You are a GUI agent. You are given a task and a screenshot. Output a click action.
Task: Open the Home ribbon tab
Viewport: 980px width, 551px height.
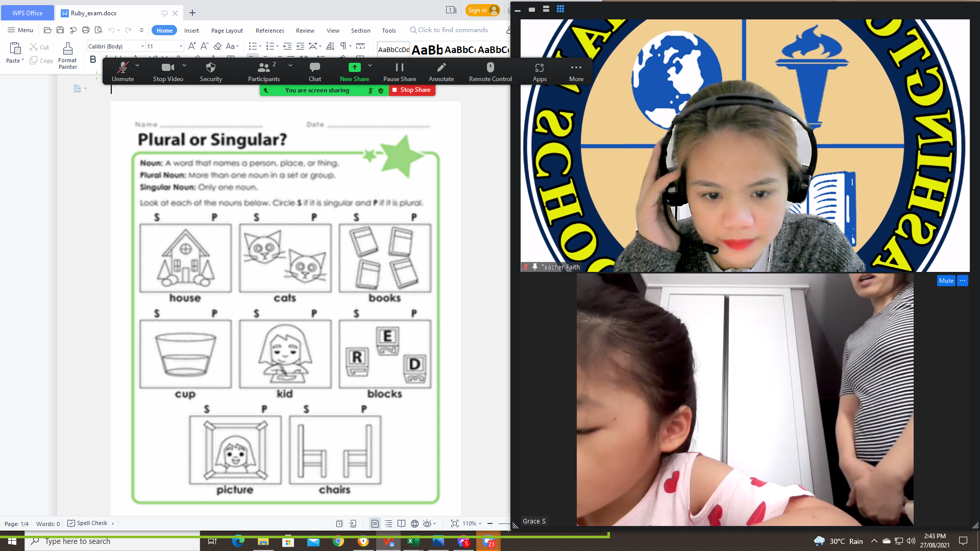pyautogui.click(x=164, y=31)
